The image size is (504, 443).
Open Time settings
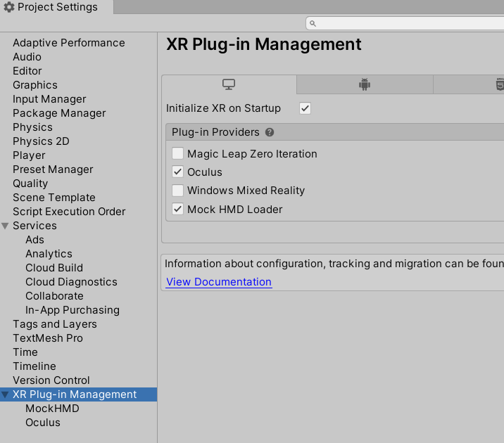[x=25, y=352]
